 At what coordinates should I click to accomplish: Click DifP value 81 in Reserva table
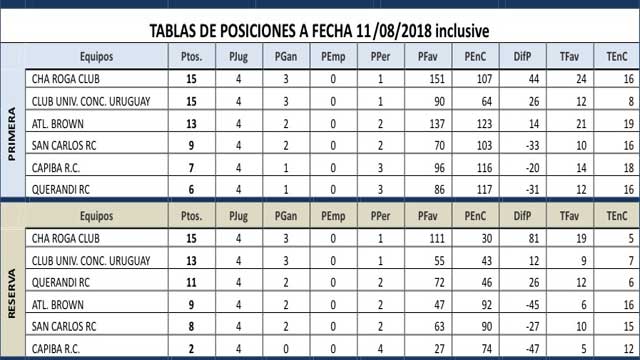(x=534, y=238)
